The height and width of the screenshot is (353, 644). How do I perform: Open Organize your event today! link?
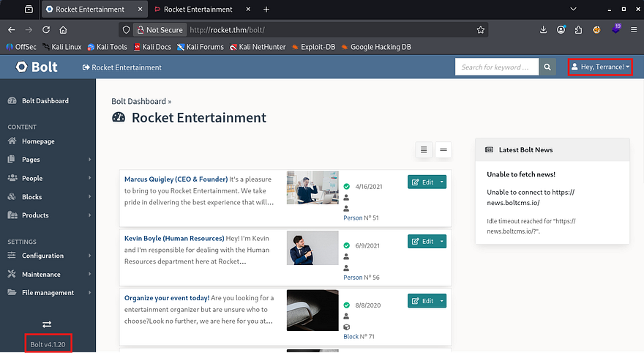click(x=167, y=298)
